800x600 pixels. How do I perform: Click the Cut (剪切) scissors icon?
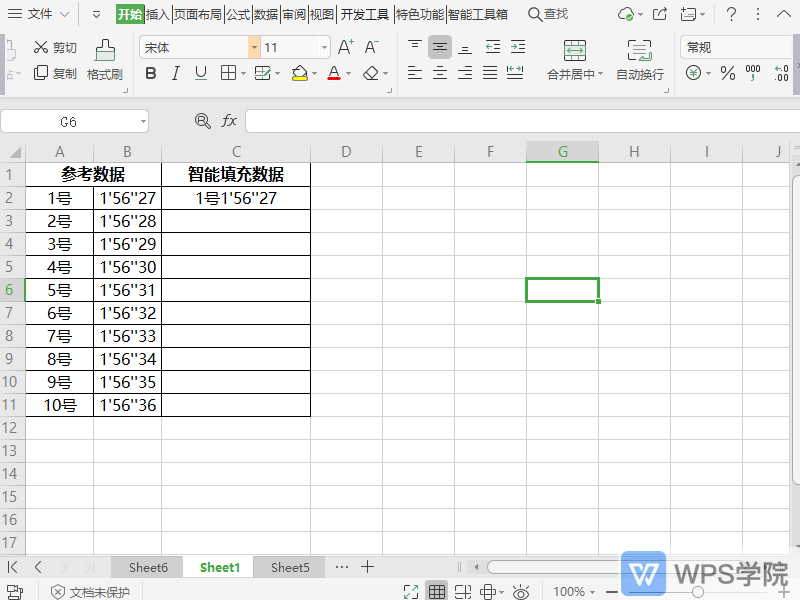(x=41, y=47)
